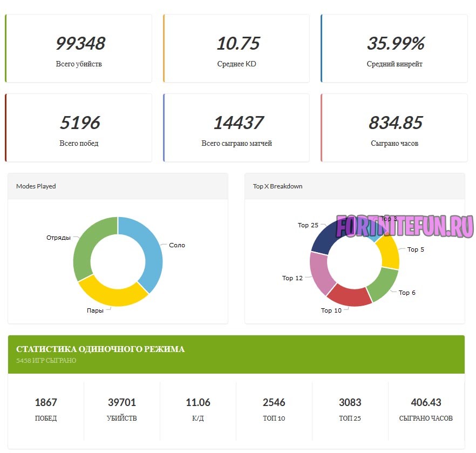Click the Всего убийств 99348 card
476x453 pixels.
click(79, 49)
